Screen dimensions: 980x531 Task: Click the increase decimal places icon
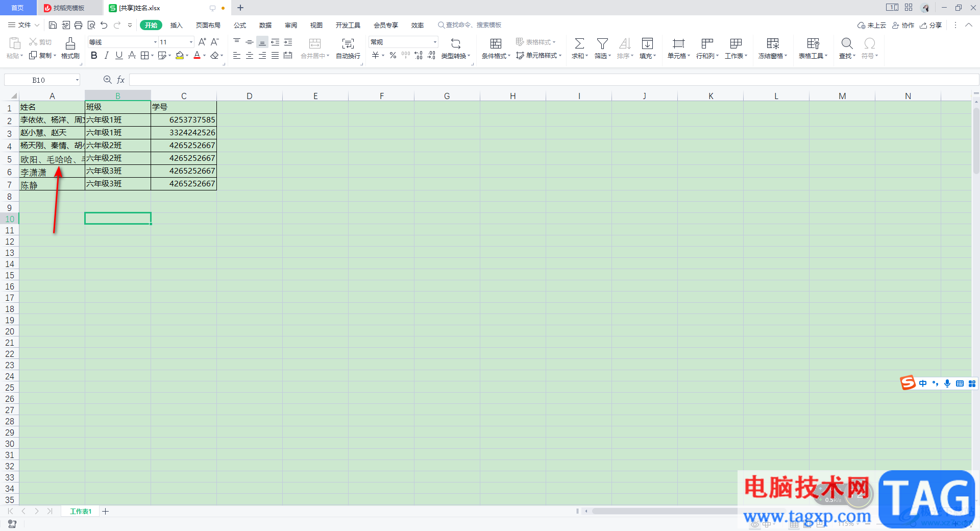tap(419, 55)
